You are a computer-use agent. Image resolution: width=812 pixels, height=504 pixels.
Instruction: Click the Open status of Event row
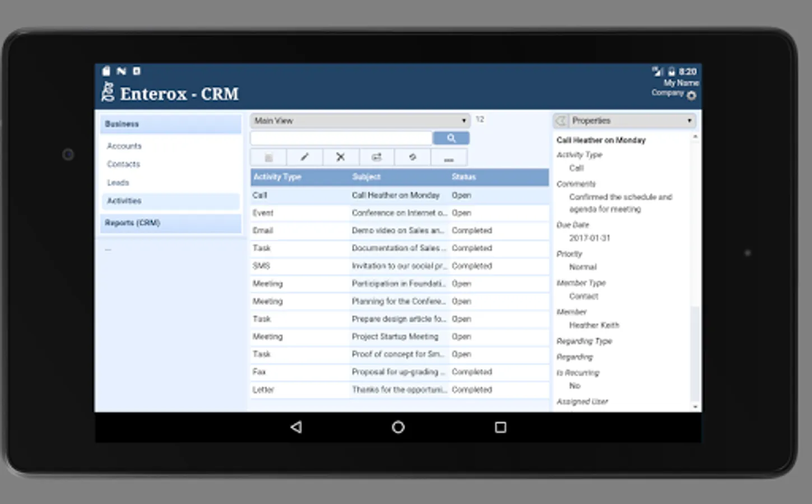(462, 213)
